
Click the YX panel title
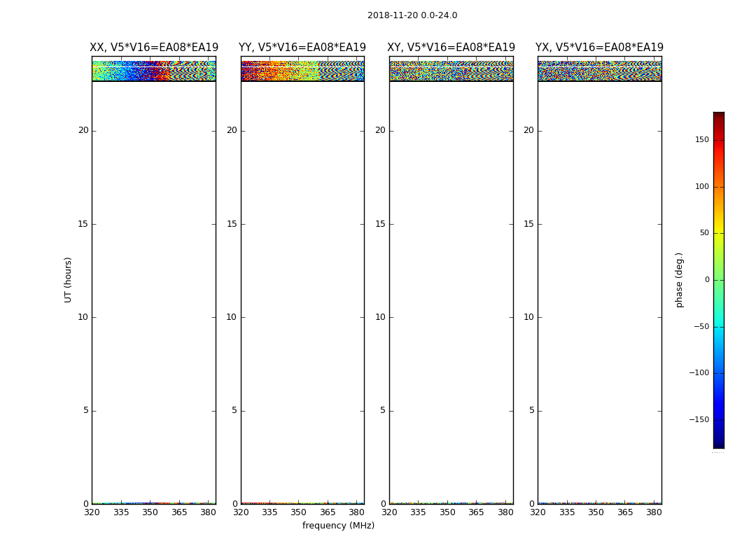[600, 48]
